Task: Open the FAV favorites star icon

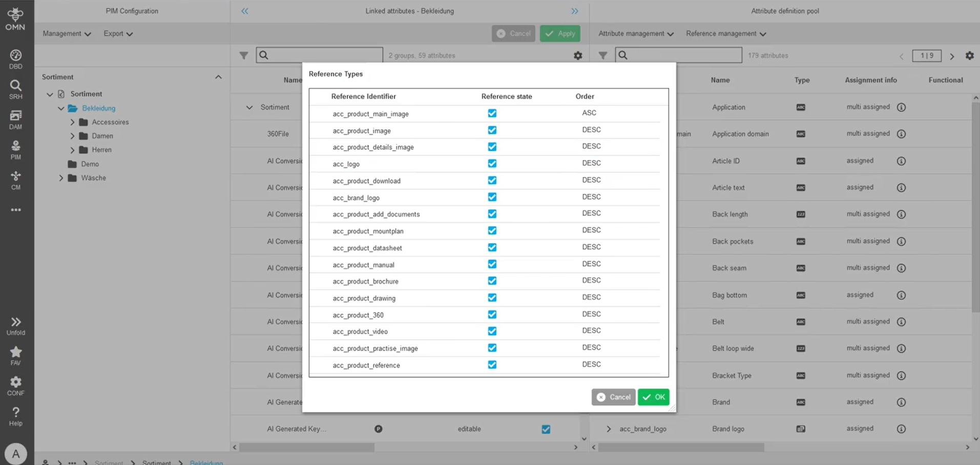Action: click(16, 356)
